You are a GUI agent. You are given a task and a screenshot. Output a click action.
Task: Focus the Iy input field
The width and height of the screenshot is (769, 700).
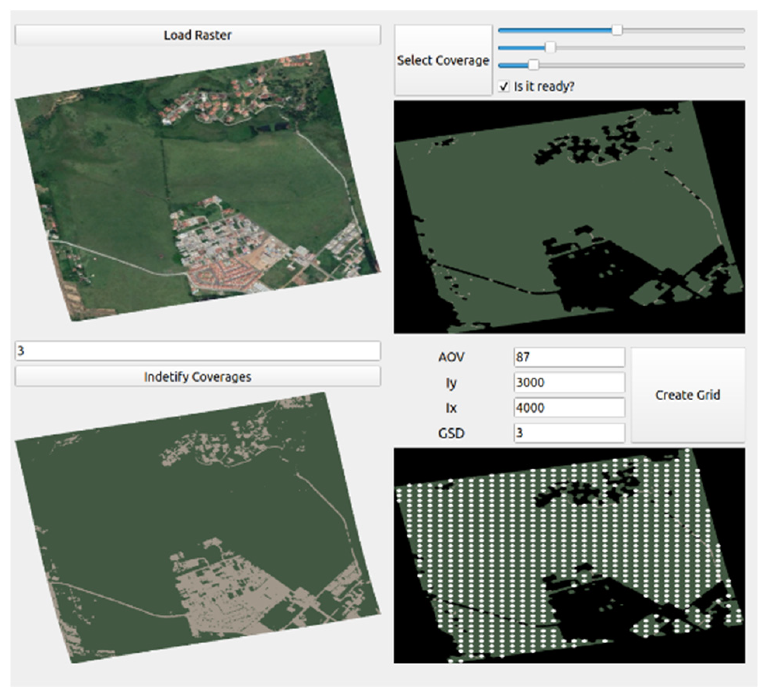(569, 382)
